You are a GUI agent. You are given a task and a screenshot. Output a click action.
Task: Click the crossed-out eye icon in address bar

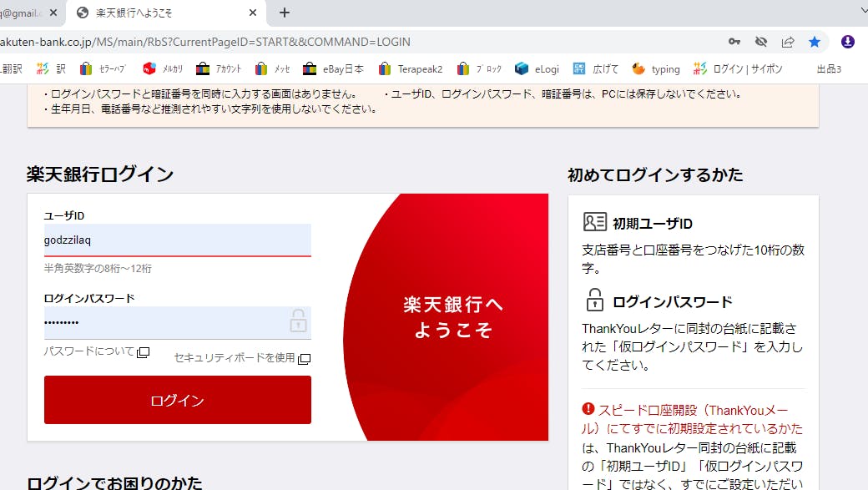[x=761, y=42]
